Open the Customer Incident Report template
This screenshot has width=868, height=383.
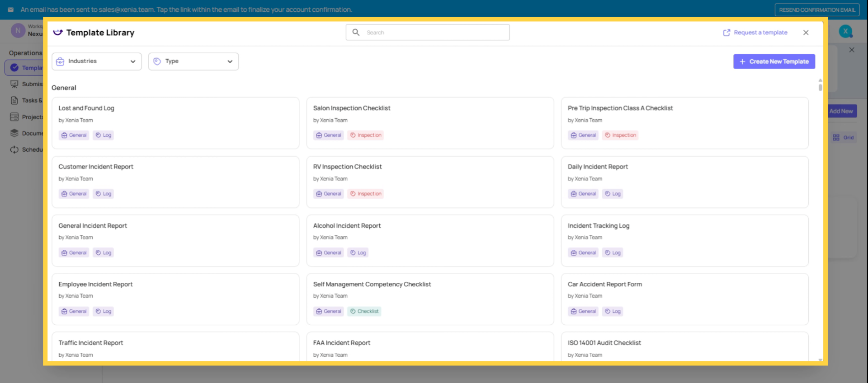pyautogui.click(x=175, y=182)
